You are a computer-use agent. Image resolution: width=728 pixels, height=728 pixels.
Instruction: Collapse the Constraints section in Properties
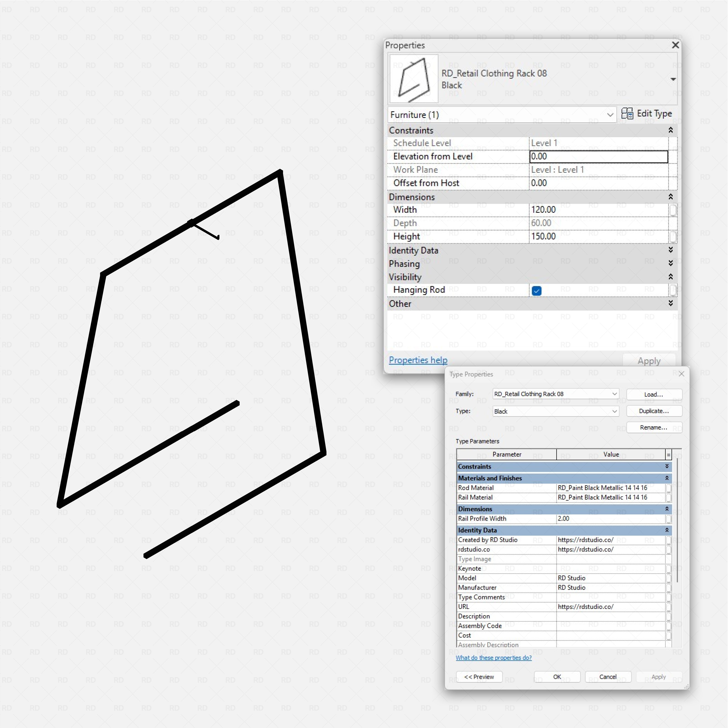(670, 130)
